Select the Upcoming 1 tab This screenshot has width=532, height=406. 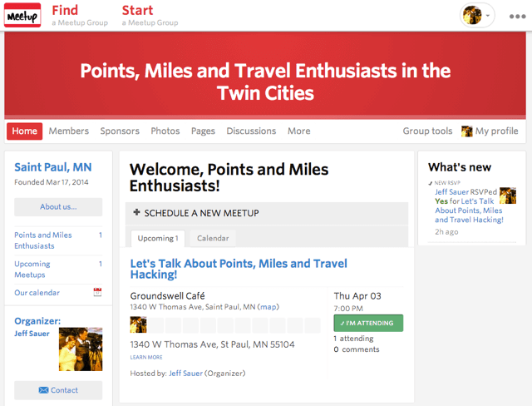point(158,238)
